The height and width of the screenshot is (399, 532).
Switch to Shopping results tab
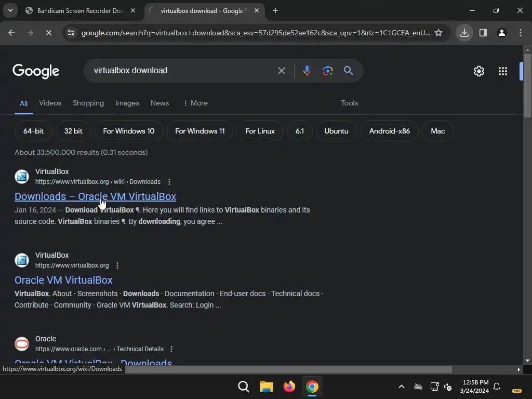tap(88, 103)
